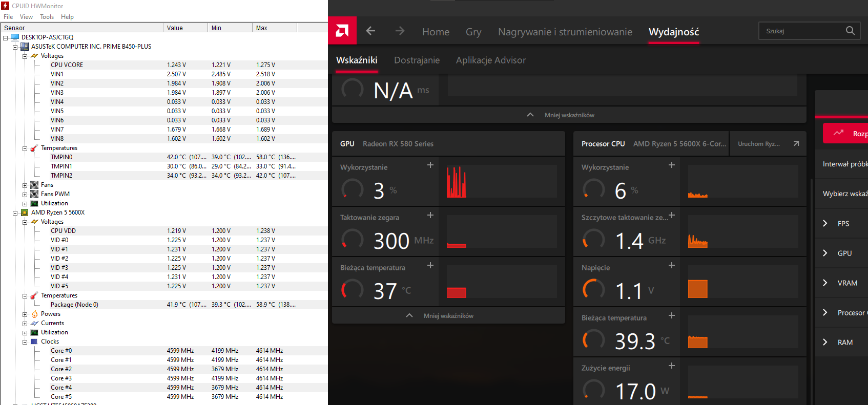Click the AMD logo home icon
Image resolution: width=868 pixels, height=405 pixels.
(x=342, y=31)
